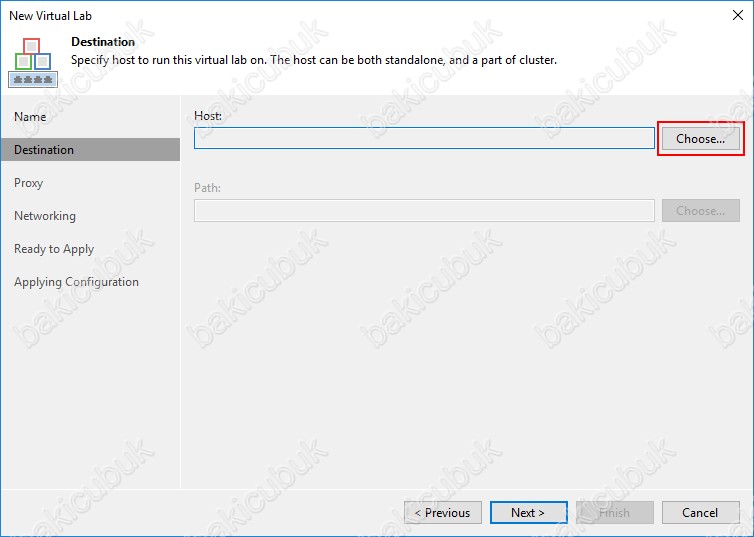Select the Applying Configuration step
754x537 pixels.
76,282
